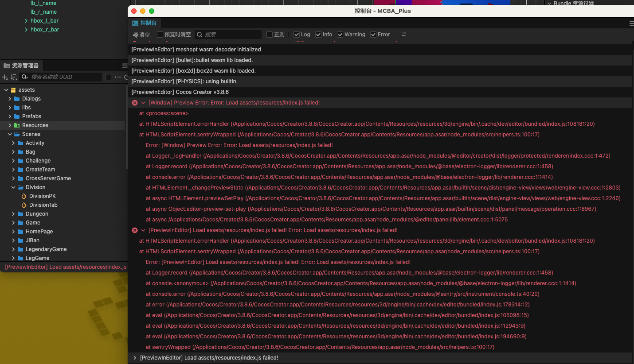Select the JiBan folder
This screenshot has height=364, width=634.
coord(32,240)
